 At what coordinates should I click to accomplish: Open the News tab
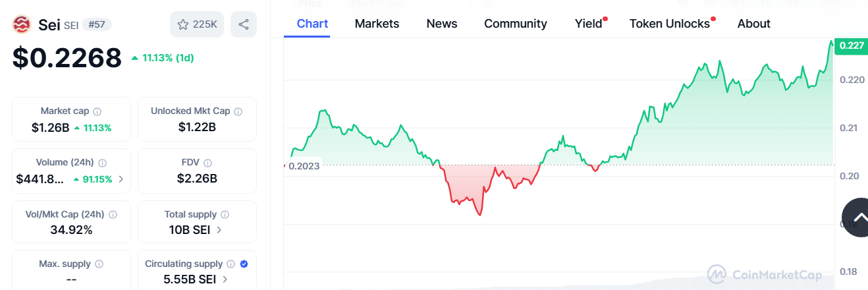pyautogui.click(x=442, y=24)
